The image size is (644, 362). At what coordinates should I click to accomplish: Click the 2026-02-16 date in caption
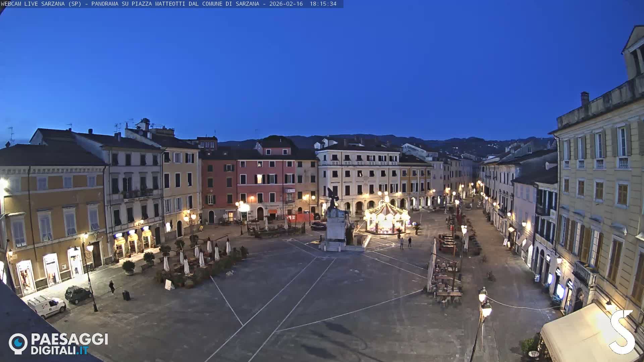(x=286, y=4)
